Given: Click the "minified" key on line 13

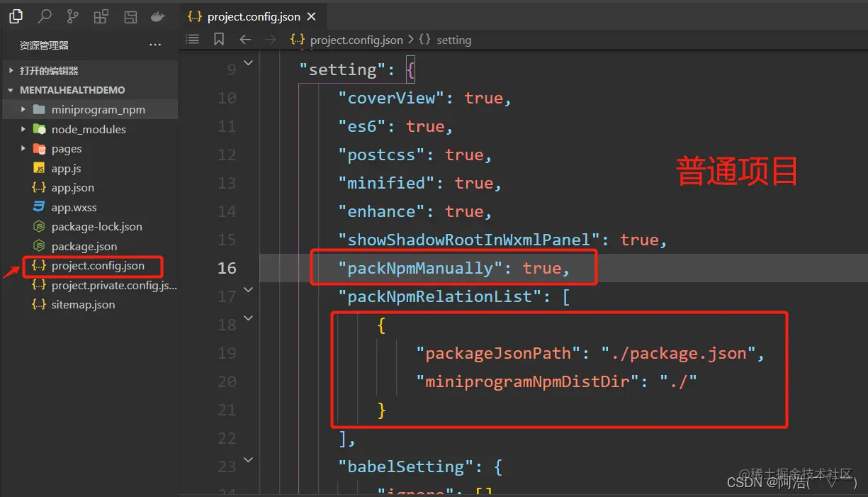Looking at the screenshot, I should (x=386, y=183).
